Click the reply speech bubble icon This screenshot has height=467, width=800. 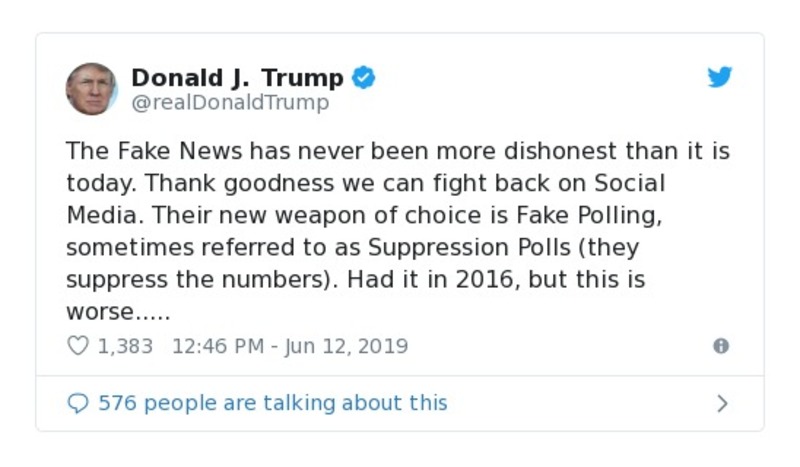[77, 403]
